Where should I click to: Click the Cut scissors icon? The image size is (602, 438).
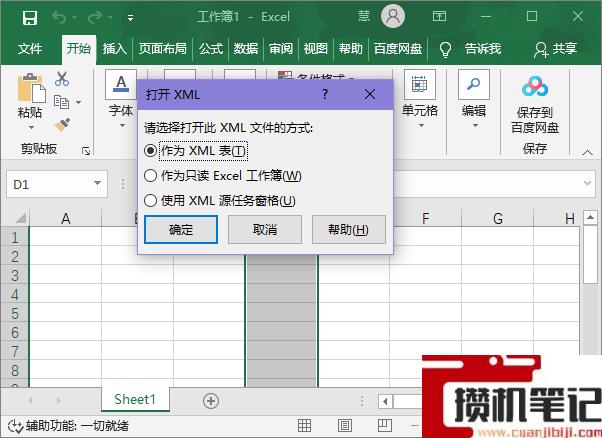[61, 79]
